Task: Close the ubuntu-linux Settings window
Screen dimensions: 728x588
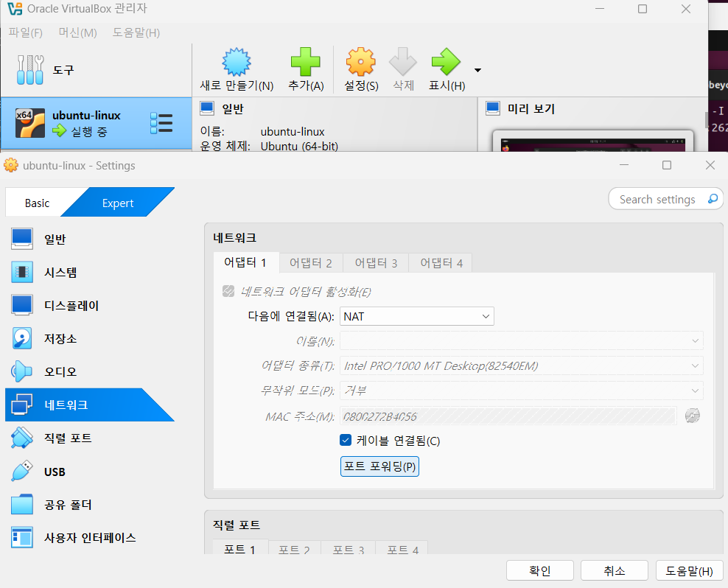Action: [710, 165]
